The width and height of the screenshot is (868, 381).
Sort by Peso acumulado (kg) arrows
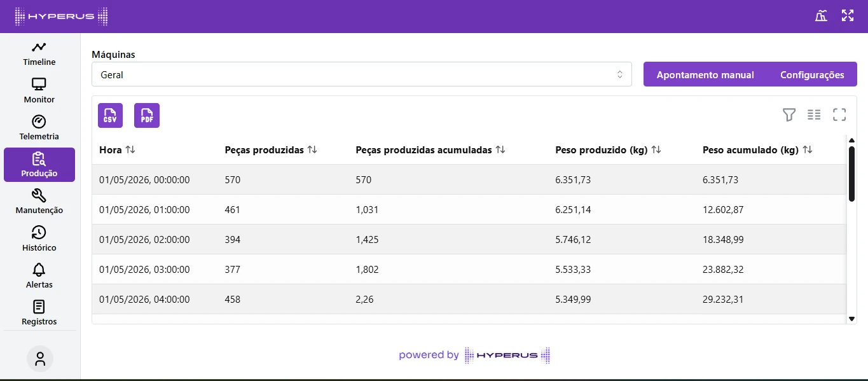808,150
